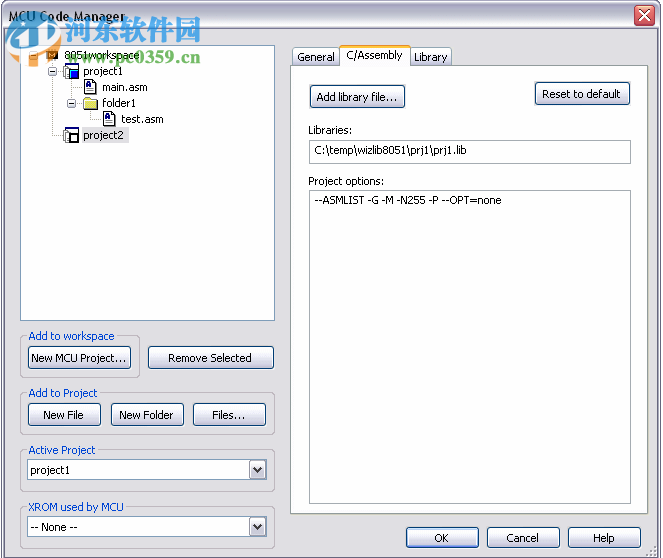663x558 pixels.
Task: Click the folder1 folder icon
Action: (x=90, y=103)
